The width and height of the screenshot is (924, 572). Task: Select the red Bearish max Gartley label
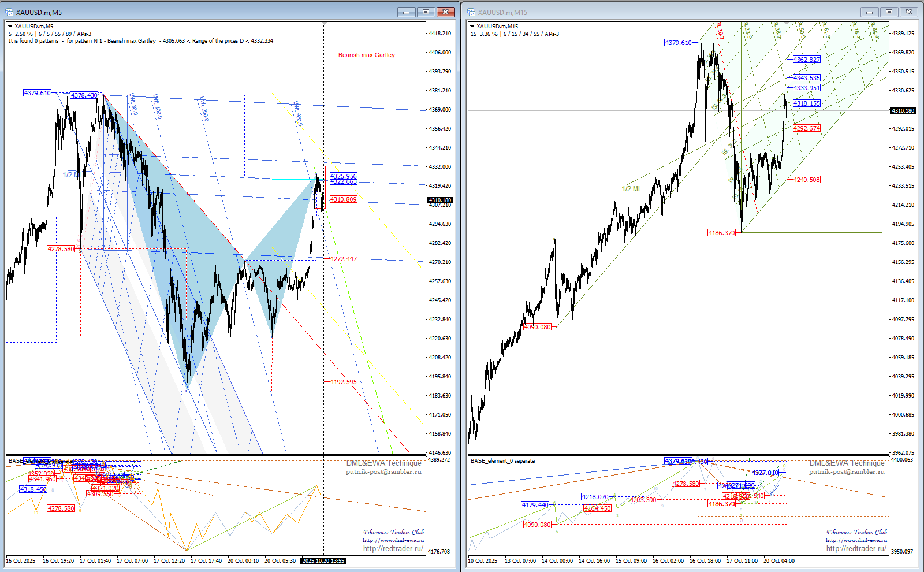coord(366,55)
